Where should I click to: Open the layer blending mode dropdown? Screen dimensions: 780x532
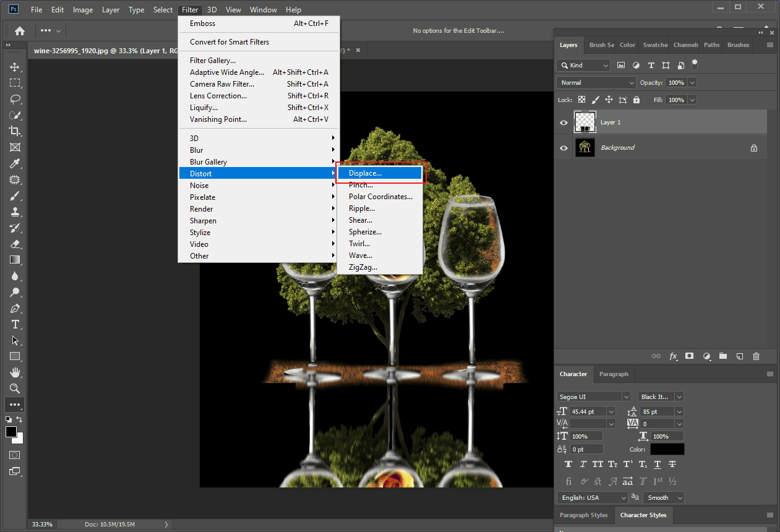(x=595, y=82)
